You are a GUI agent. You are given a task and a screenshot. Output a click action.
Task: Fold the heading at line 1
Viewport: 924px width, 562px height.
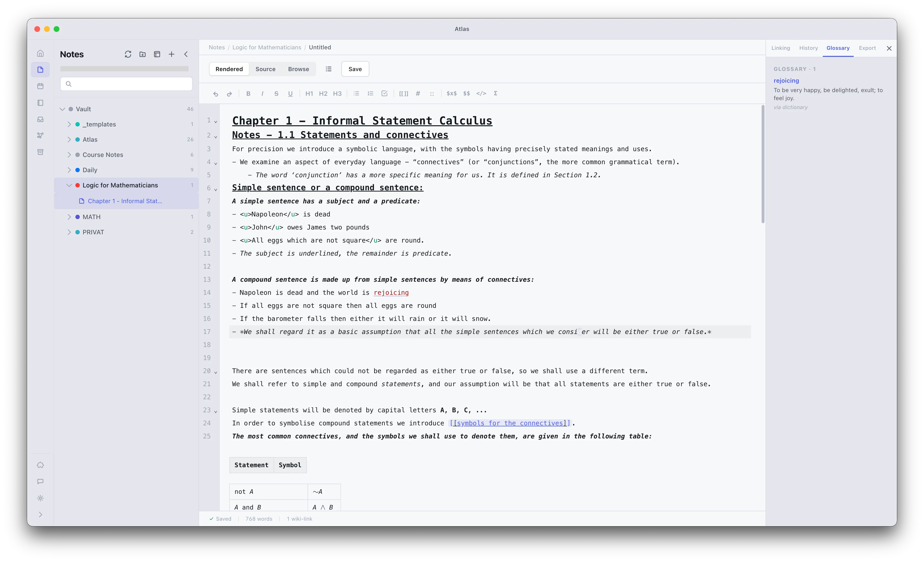[x=216, y=122]
